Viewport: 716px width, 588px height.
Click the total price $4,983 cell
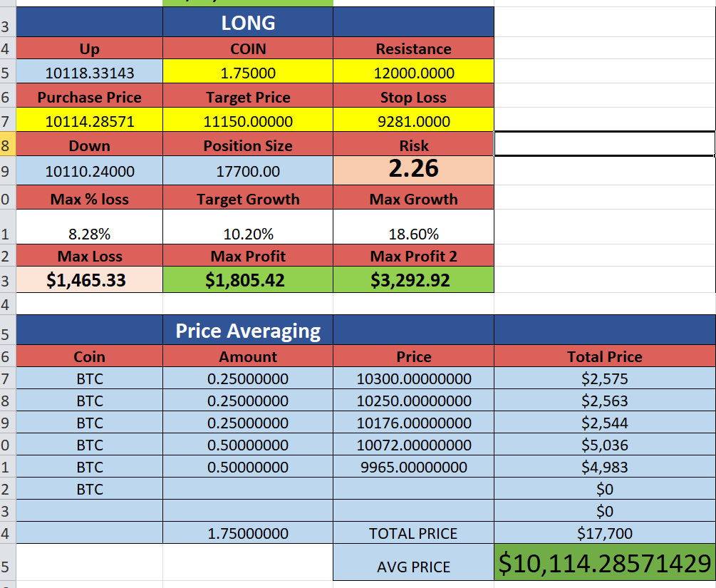pyautogui.click(x=605, y=466)
